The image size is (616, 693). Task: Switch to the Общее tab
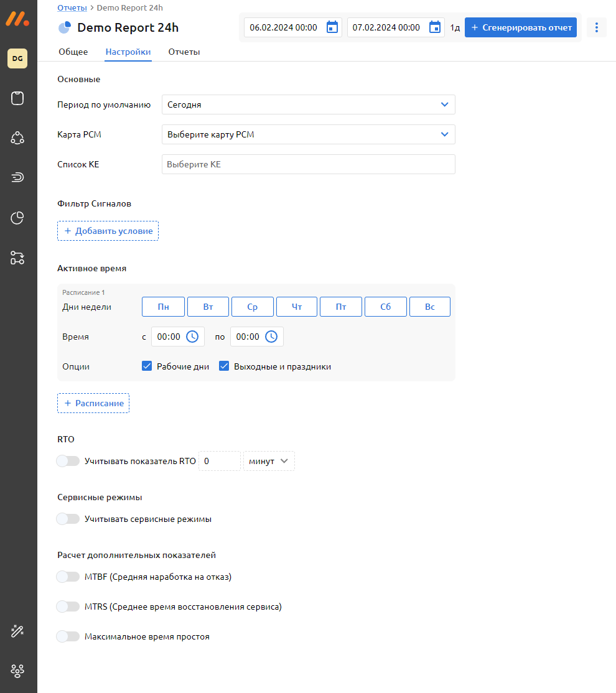(73, 52)
